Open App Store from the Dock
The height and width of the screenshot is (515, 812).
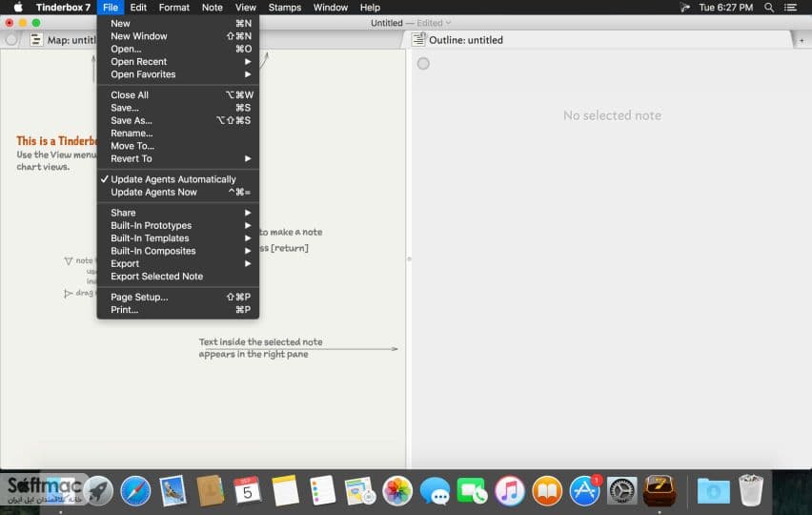click(x=584, y=490)
